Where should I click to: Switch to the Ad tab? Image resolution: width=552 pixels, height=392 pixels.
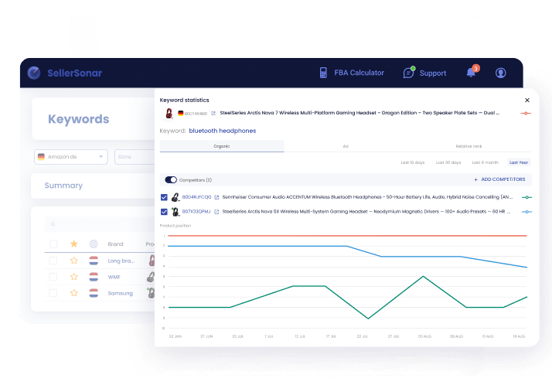pyautogui.click(x=346, y=146)
